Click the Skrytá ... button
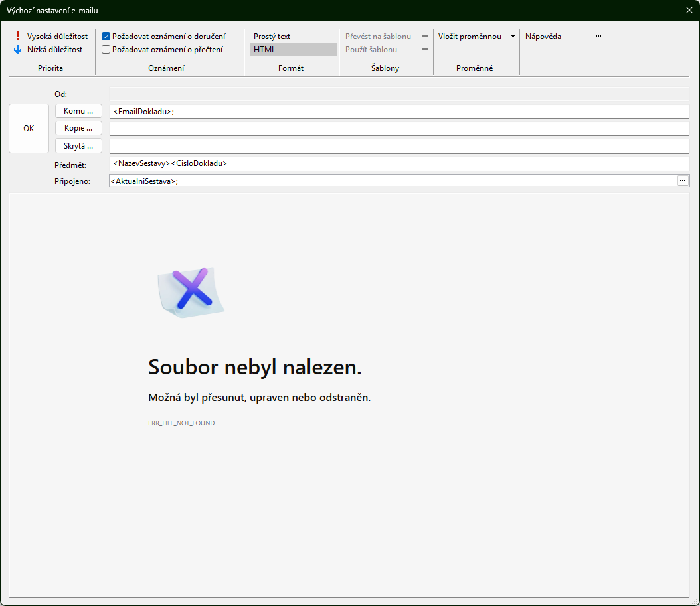Screen dimensions: 700x606 [x=78, y=145]
